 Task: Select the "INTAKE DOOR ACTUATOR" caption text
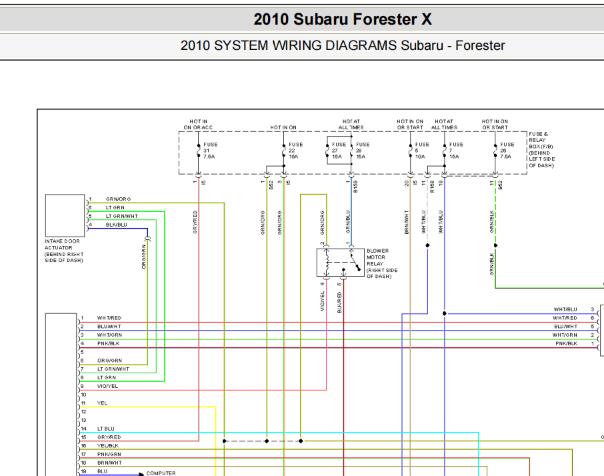64,251
